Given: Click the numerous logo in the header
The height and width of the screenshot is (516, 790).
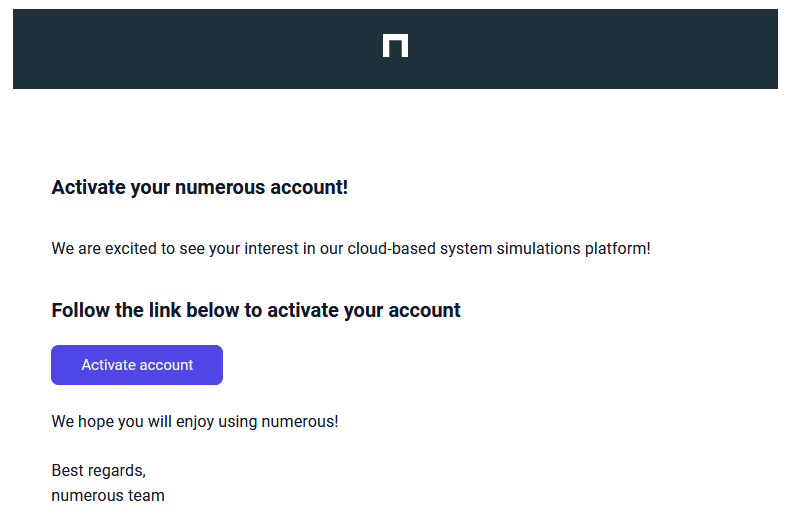Looking at the screenshot, I should [x=395, y=46].
